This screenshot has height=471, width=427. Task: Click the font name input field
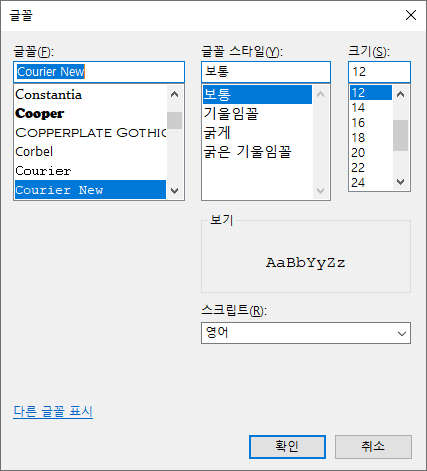point(99,72)
